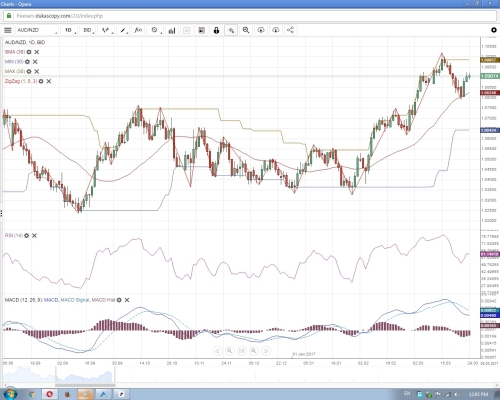
Task: Remove the ZigZag indicator
Action: click(x=49, y=81)
